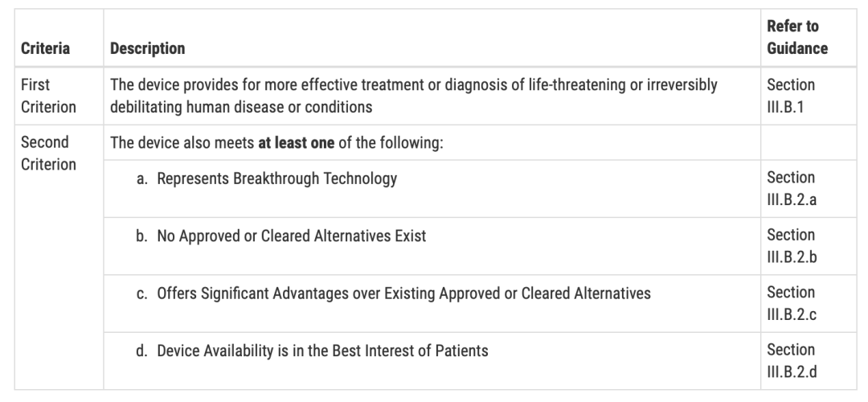Click the word "Guidance" in header

796,48
